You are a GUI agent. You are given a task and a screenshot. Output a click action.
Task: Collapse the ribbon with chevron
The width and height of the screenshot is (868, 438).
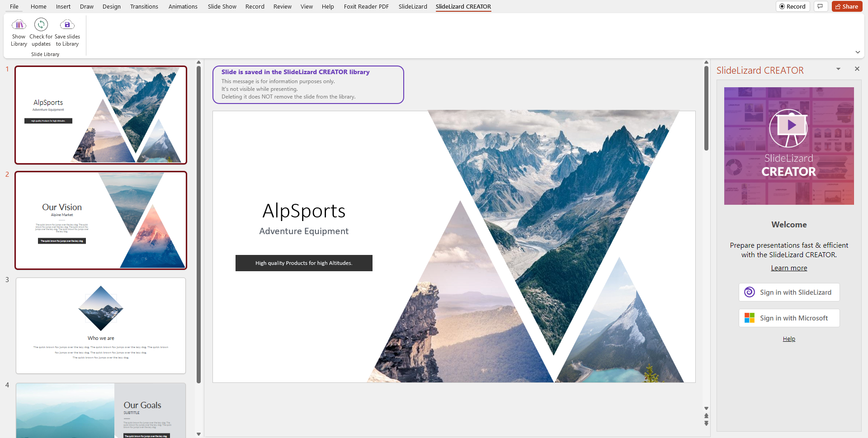tap(858, 52)
